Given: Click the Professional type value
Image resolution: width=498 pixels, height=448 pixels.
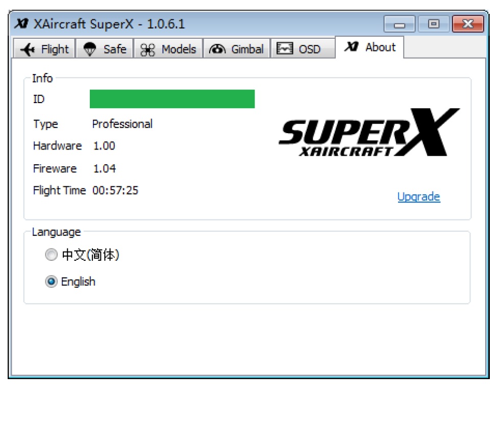Looking at the screenshot, I should click(x=122, y=124).
